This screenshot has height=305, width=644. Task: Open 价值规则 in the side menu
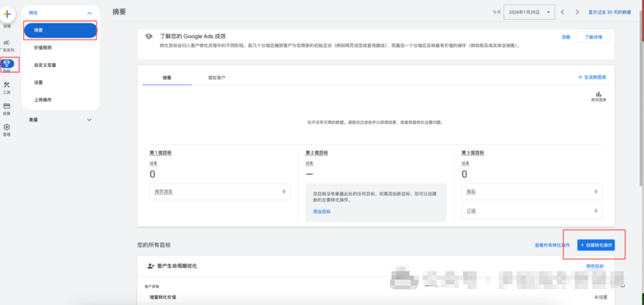click(x=43, y=48)
